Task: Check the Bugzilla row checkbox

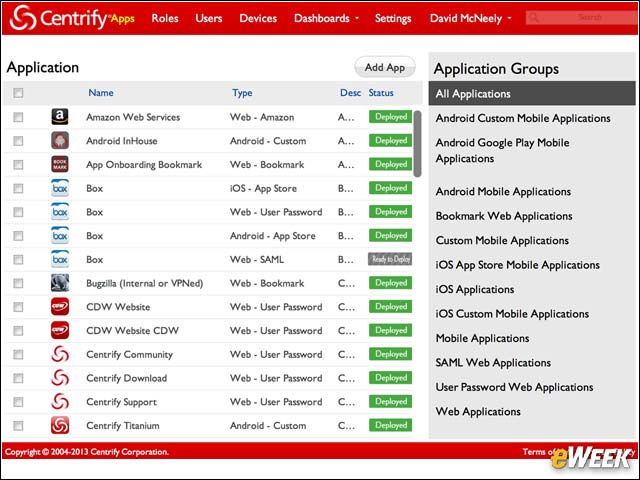Action: [18, 283]
